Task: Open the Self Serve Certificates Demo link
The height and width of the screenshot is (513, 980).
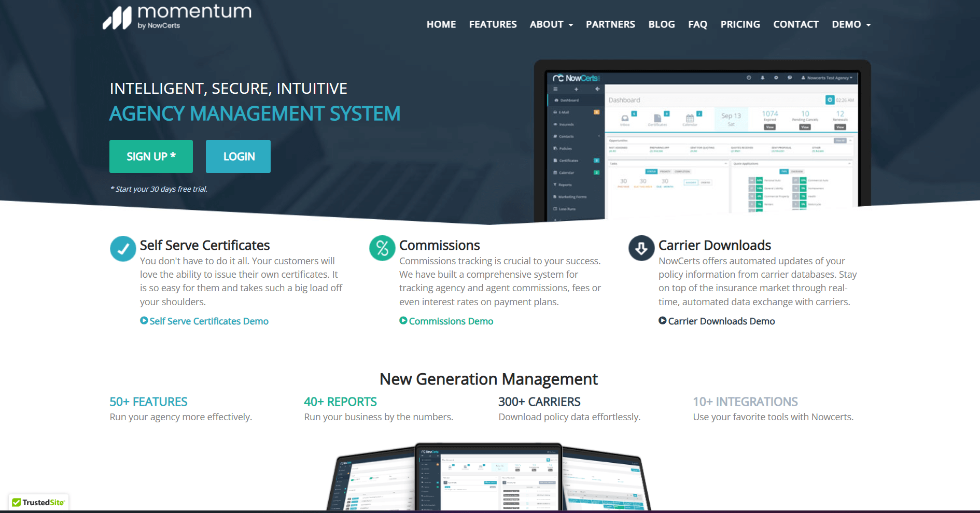Action: (x=208, y=321)
